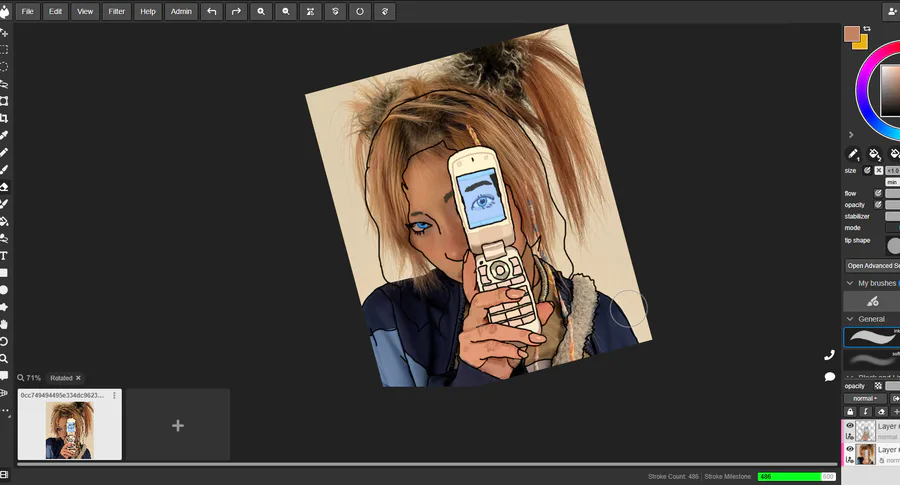The width and height of the screenshot is (900, 485).
Task: Click the 71% zoom level indicator
Action: coord(29,378)
